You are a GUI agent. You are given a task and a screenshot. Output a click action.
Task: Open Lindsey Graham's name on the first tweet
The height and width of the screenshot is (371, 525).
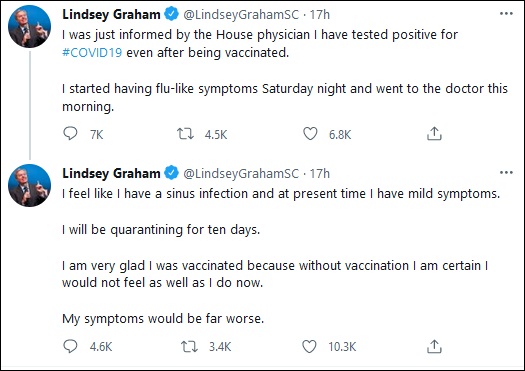[111, 14]
